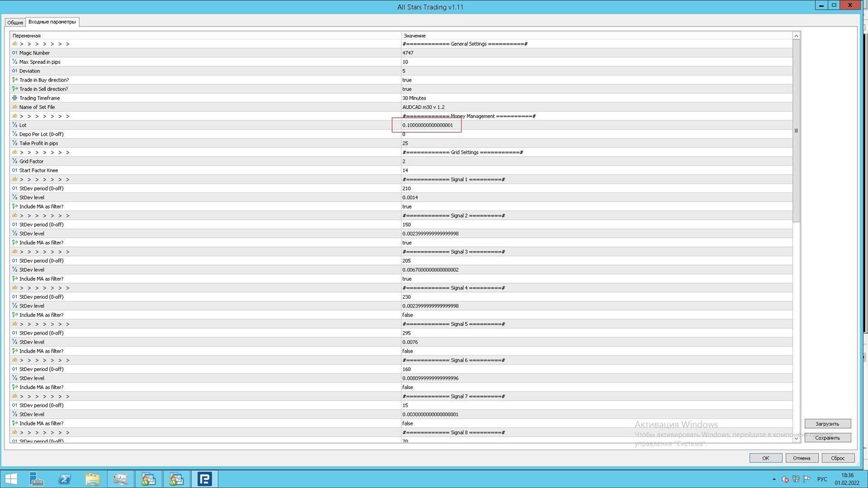Open Server Manager from the taskbar

(37, 479)
